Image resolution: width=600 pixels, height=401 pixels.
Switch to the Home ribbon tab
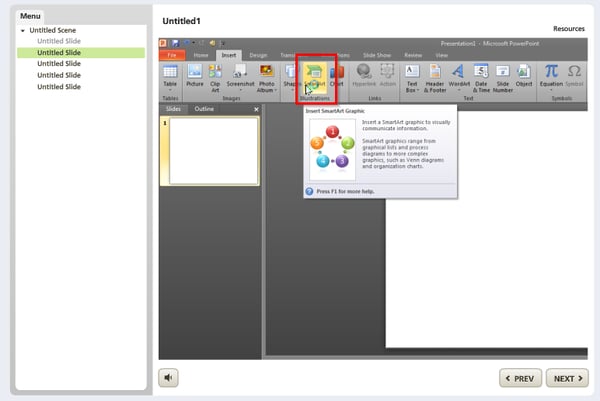coord(201,55)
